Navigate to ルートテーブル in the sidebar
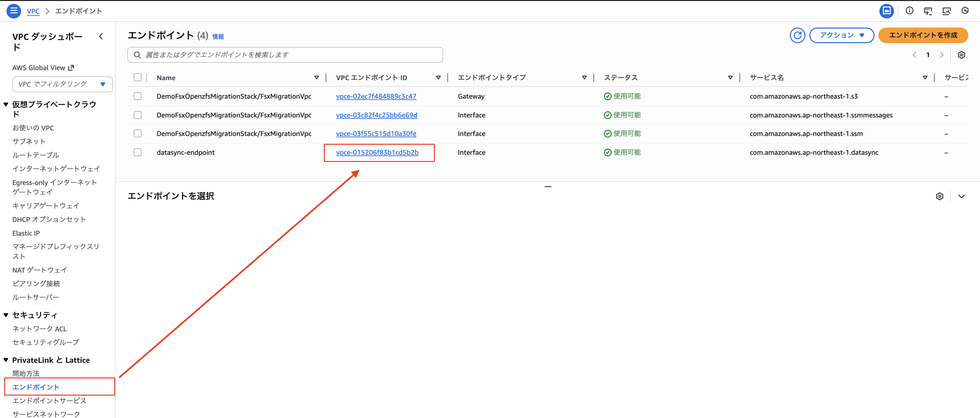 pos(35,155)
